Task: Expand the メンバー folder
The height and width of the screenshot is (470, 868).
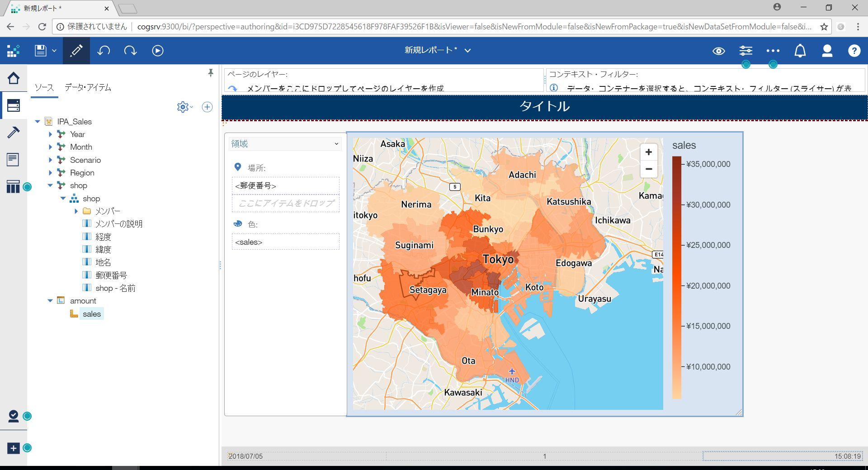Action: coord(76,211)
